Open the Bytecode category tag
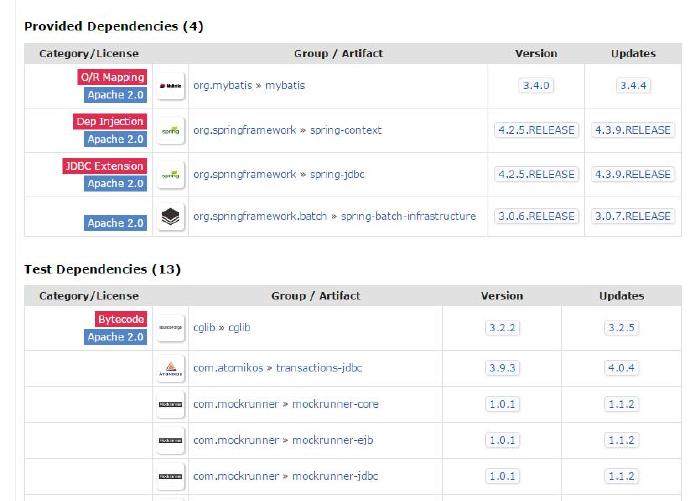The width and height of the screenshot is (690, 501). 121,319
